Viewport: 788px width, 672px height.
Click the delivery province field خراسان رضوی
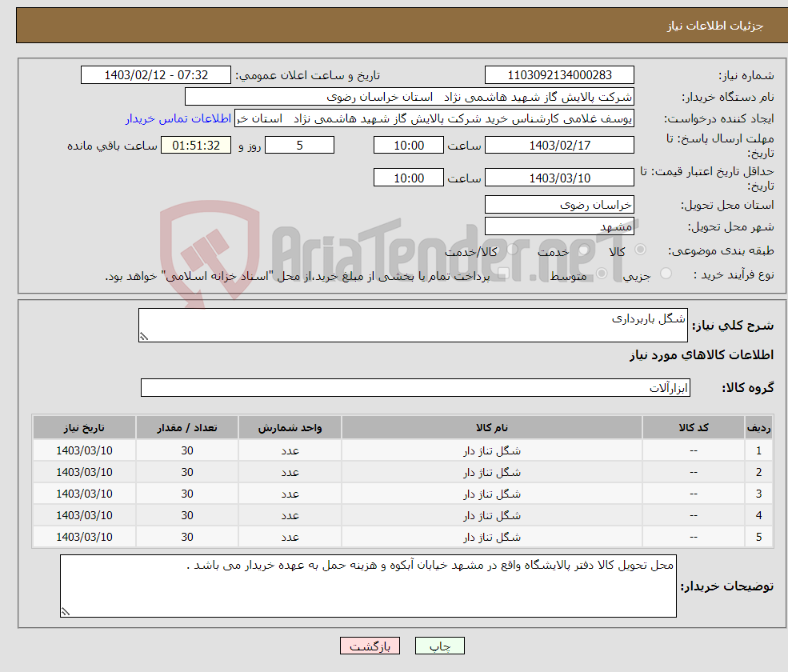pos(559,205)
